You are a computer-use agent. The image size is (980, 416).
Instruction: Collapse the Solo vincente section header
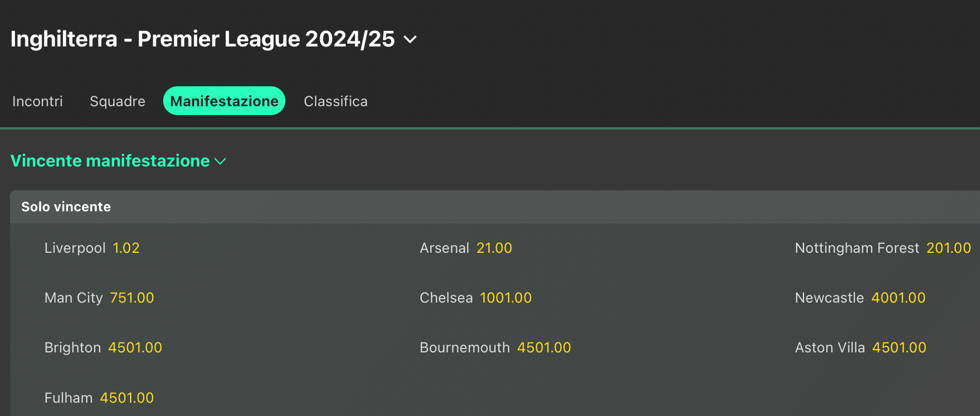tap(66, 207)
